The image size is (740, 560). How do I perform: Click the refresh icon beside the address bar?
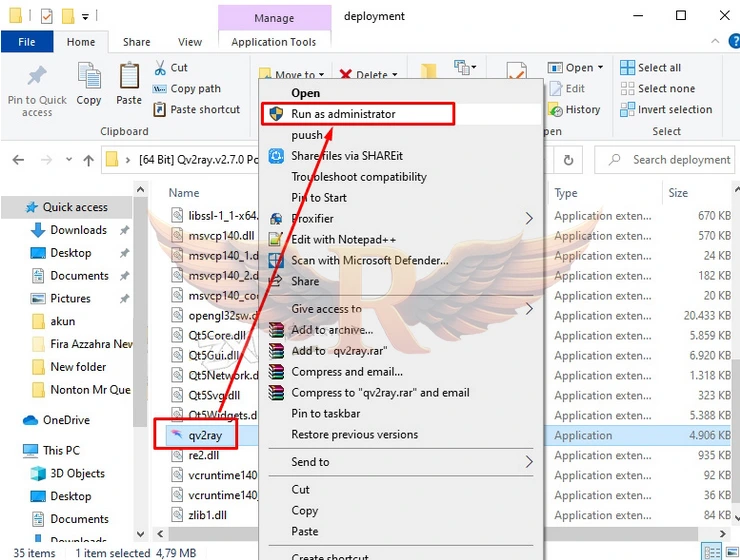click(569, 160)
